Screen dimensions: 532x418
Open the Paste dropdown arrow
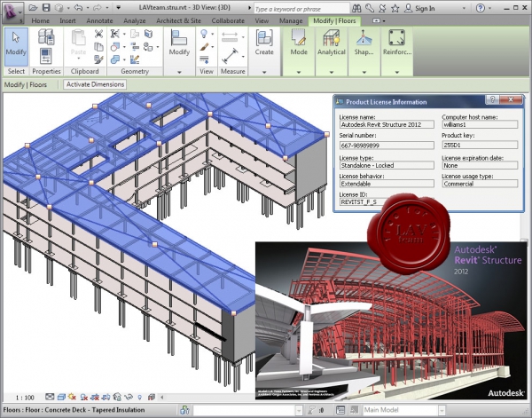[78, 59]
